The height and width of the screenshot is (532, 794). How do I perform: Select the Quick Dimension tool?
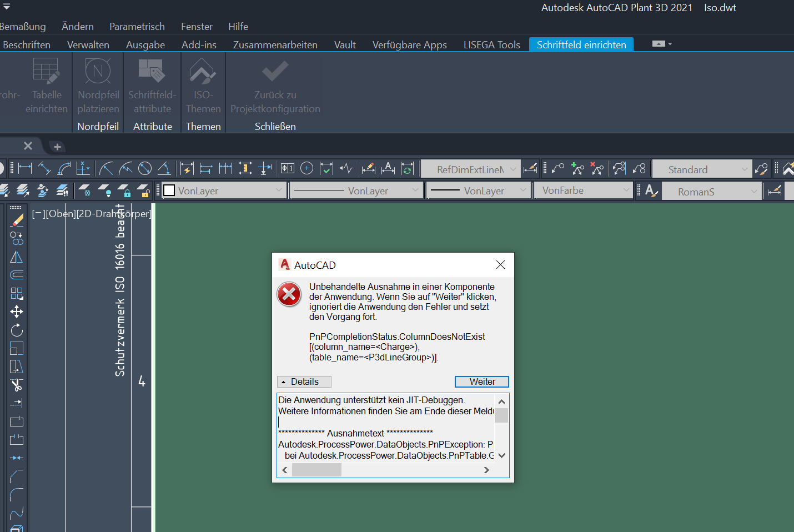point(187,168)
